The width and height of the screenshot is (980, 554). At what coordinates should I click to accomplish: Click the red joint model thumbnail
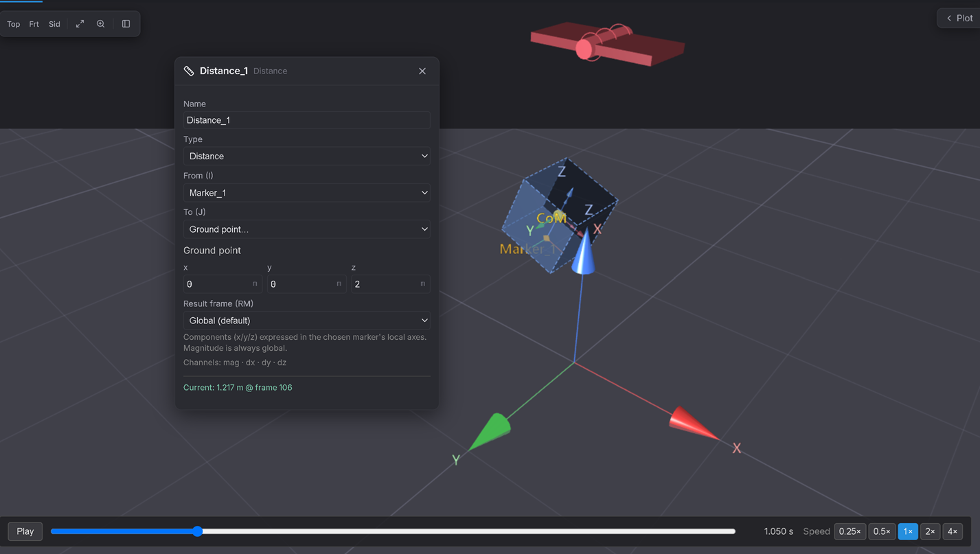pyautogui.click(x=608, y=44)
